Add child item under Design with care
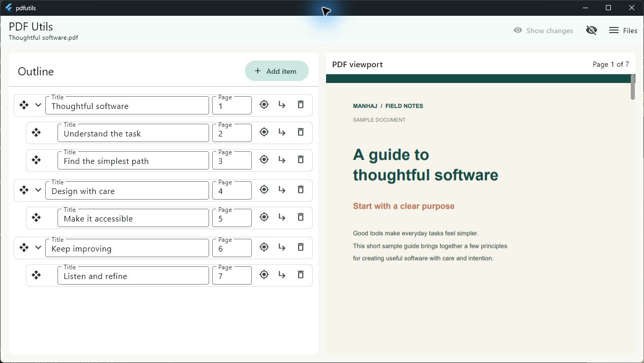This screenshot has height=363, width=644. [x=282, y=190]
